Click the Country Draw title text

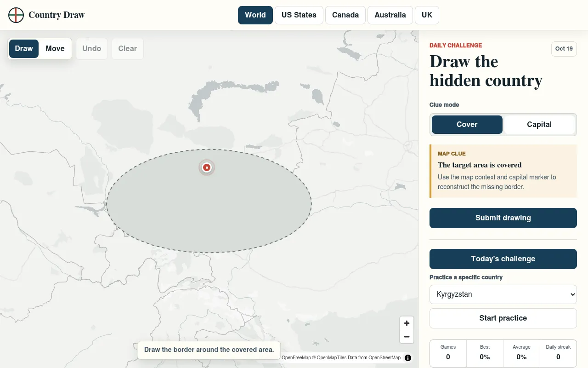coord(57,15)
